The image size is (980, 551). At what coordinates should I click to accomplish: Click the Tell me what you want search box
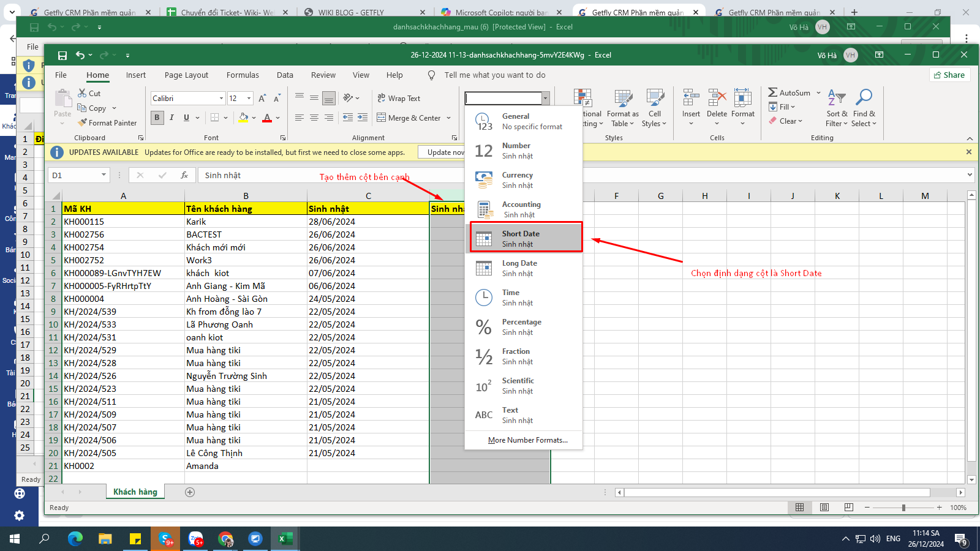pyautogui.click(x=494, y=75)
